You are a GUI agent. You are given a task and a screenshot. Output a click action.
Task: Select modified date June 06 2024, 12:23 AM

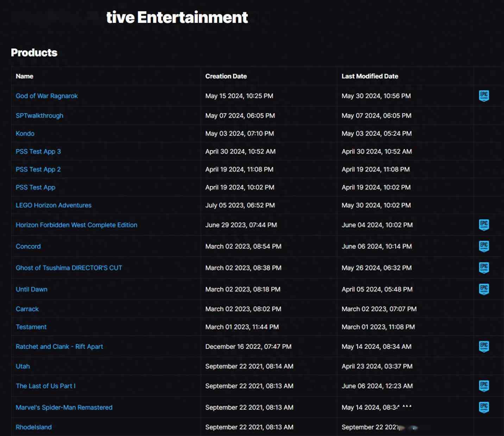(x=377, y=386)
